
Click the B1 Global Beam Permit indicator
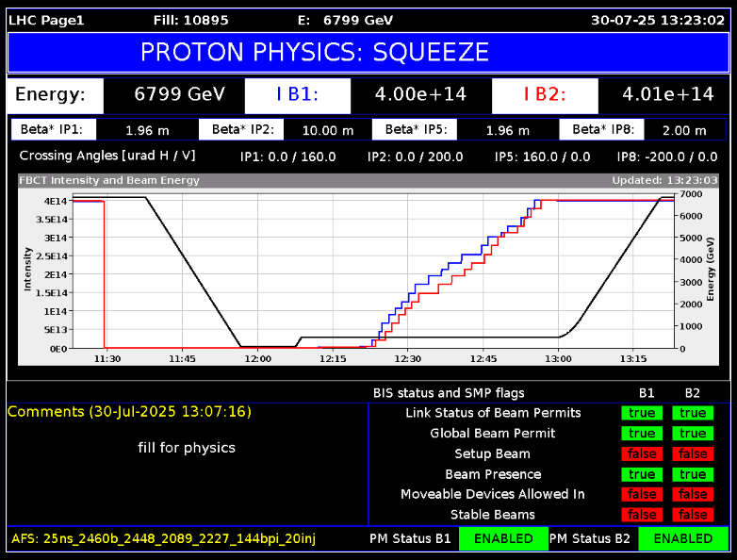pyautogui.click(x=642, y=434)
